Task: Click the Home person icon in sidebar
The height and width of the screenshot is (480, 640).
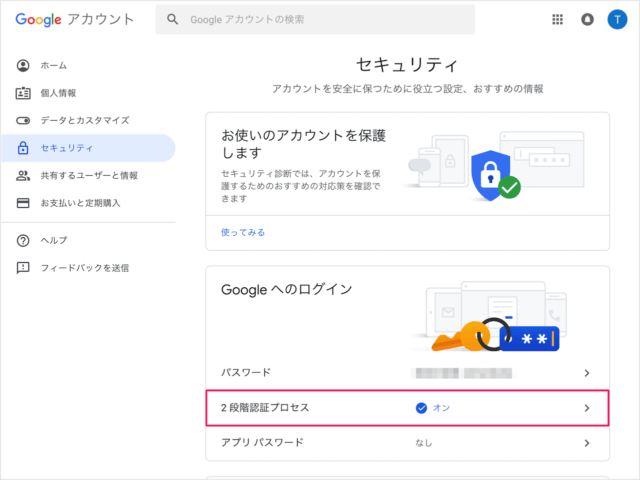Action: coord(23,65)
